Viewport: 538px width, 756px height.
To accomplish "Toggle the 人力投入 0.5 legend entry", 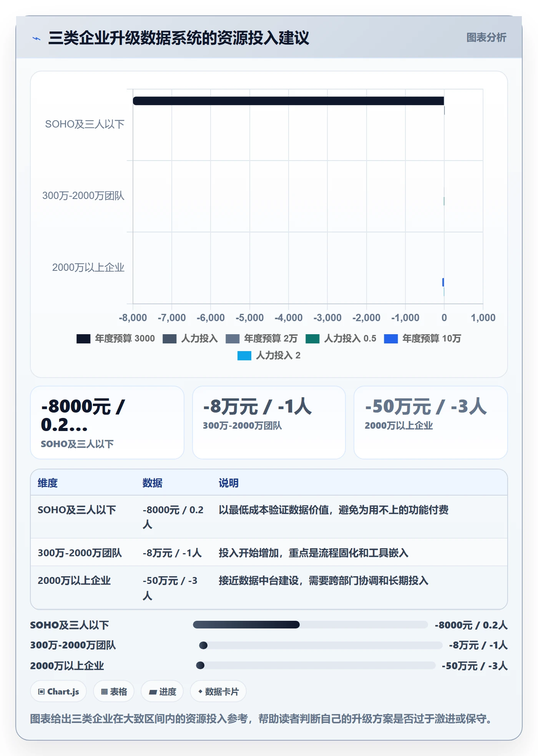I will click(x=341, y=338).
